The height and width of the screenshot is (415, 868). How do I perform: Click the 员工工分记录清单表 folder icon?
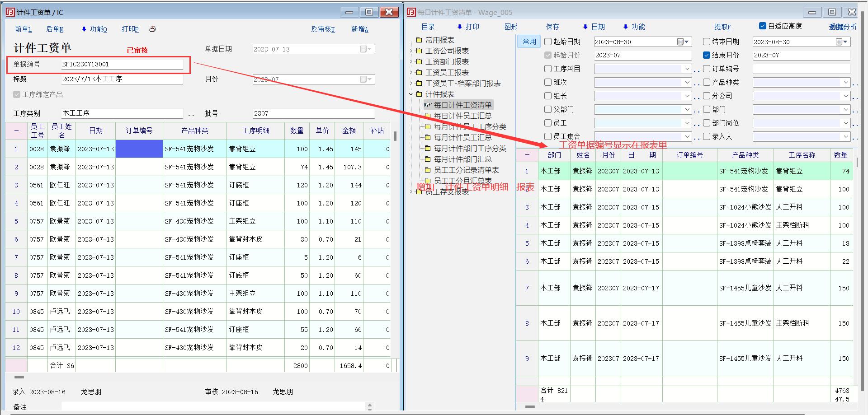[427, 170]
